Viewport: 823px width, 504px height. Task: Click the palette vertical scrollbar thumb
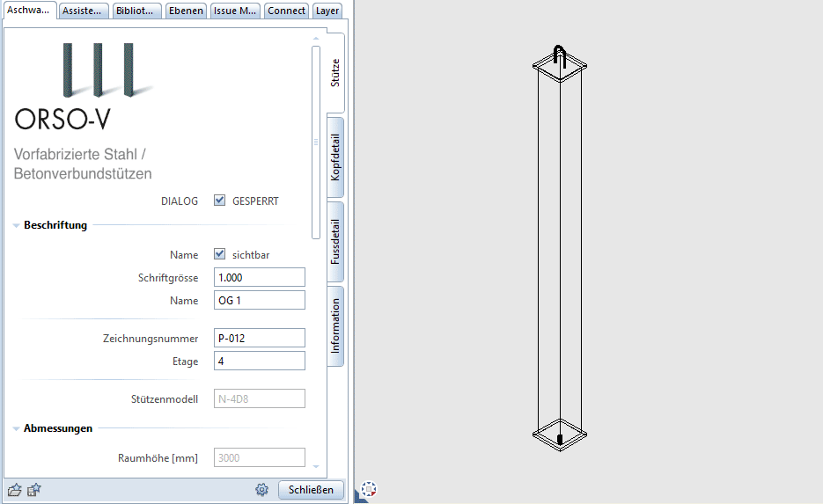pyautogui.click(x=316, y=142)
